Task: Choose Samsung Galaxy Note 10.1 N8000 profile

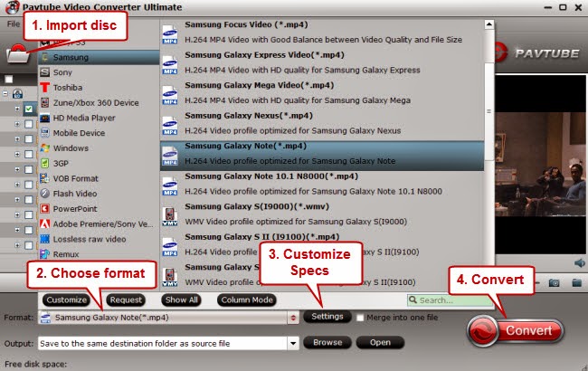Action: point(322,184)
